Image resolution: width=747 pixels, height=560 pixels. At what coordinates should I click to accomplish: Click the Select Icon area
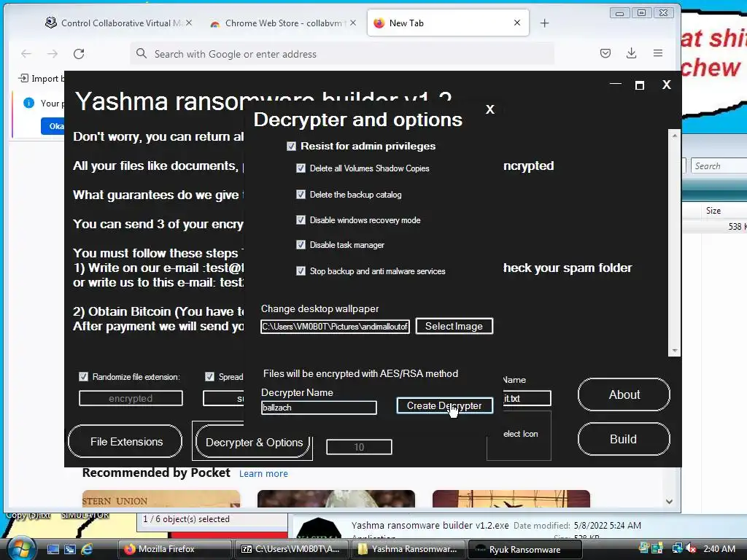(519, 435)
